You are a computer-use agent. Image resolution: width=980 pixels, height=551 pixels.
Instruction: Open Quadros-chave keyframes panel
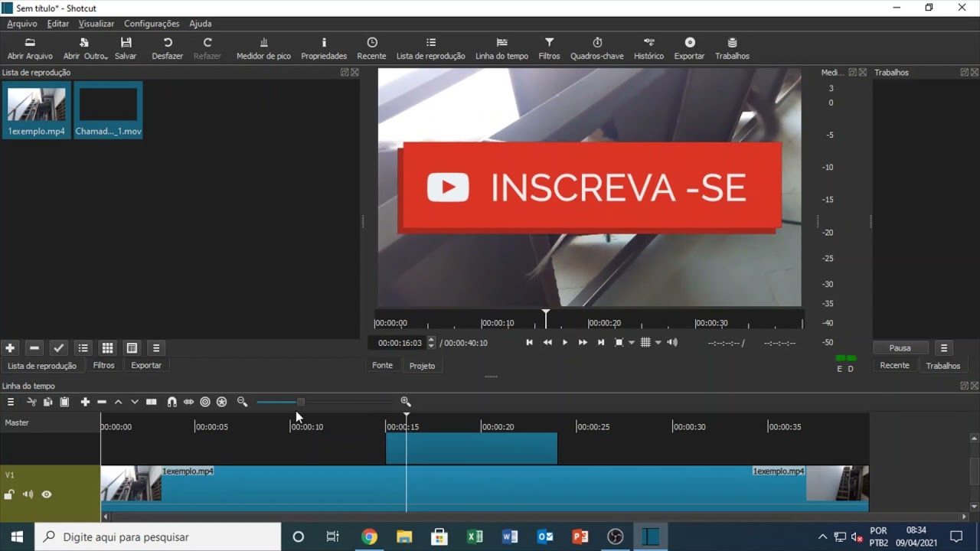click(597, 48)
